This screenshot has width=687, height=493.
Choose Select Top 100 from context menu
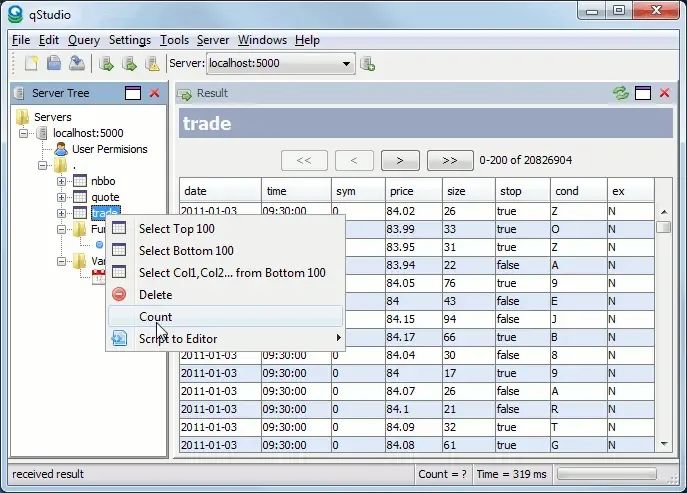[x=225, y=228]
